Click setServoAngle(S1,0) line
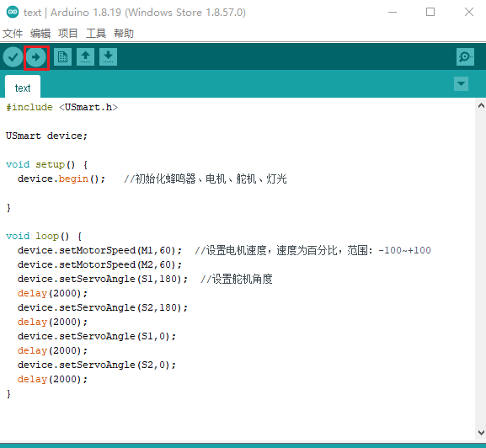This screenshot has width=486, height=448. [x=97, y=336]
